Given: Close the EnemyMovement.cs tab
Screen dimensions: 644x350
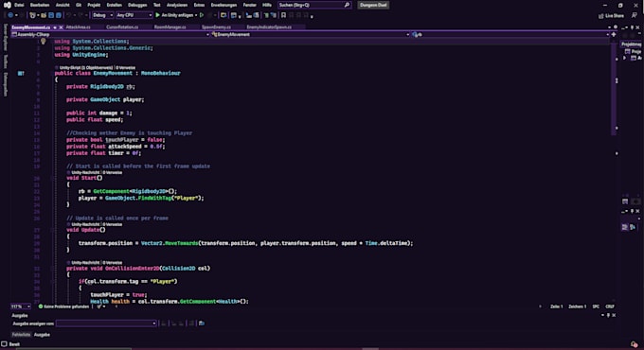Looking at the screenshot, I should (61, 27).
